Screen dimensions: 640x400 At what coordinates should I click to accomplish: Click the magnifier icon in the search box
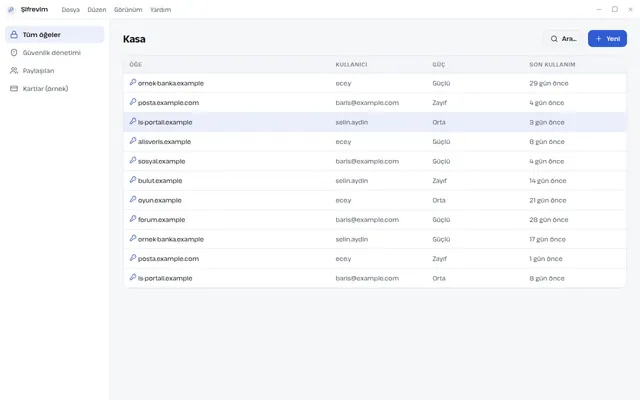pos(554,39)
